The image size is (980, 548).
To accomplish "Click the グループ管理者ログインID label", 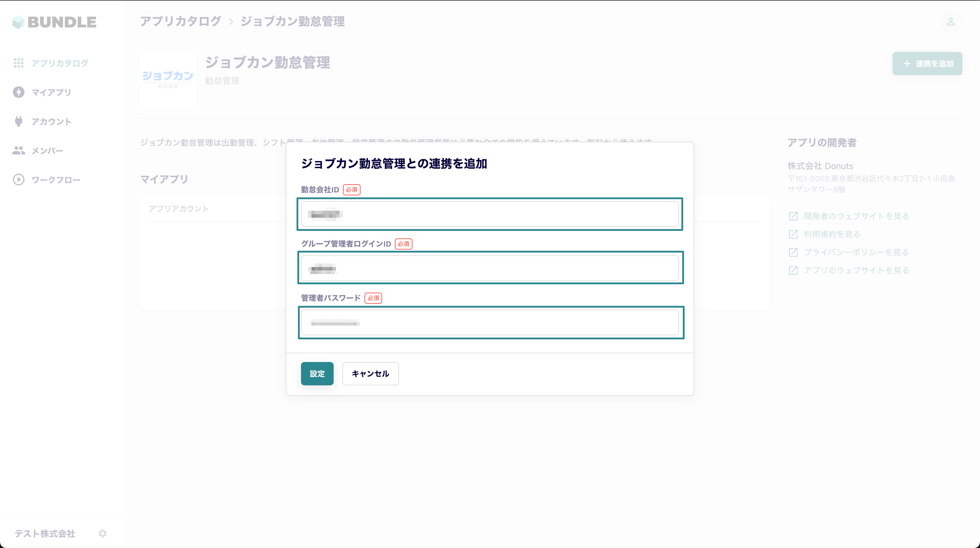I will (346, 244).
